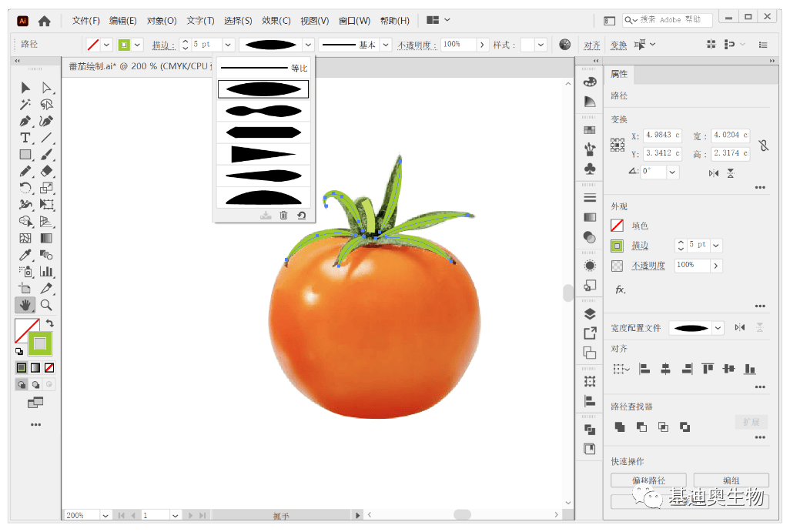Expand width profile dropdown in Properties panel
This screenshot has width=790, height=532.
[718, 328]
